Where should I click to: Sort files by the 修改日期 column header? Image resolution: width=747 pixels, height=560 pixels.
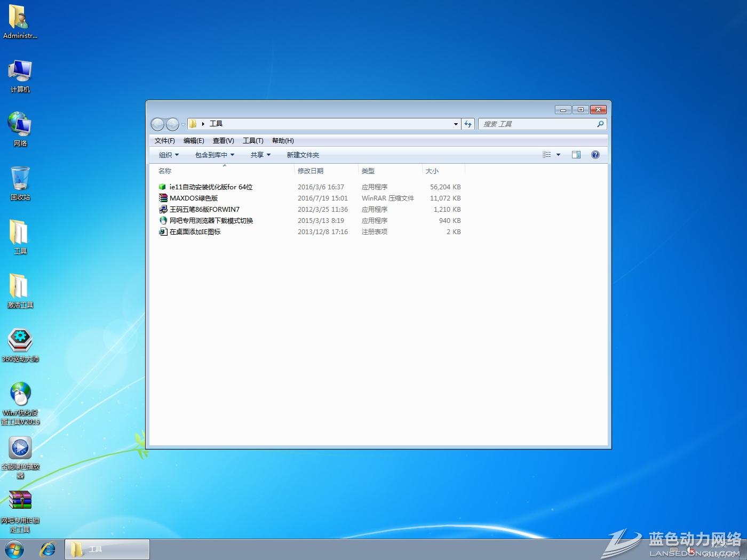pos(311,171)
